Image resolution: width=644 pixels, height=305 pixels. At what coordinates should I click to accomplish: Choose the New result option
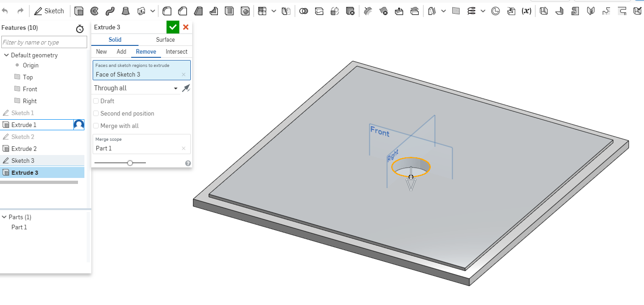pos(101,51)
